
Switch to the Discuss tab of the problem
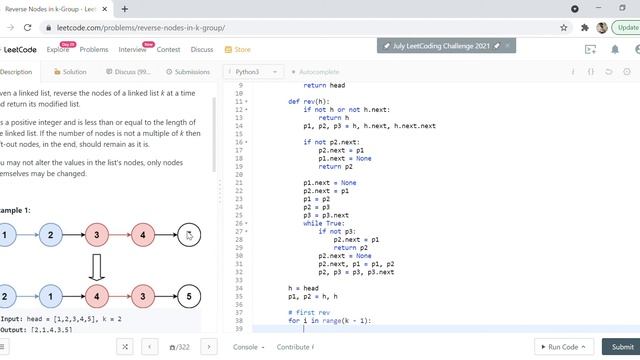(x=128, y=72)
